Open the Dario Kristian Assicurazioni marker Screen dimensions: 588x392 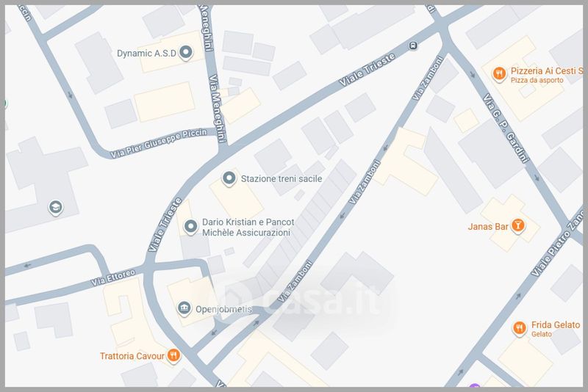(x=190, y=227)
